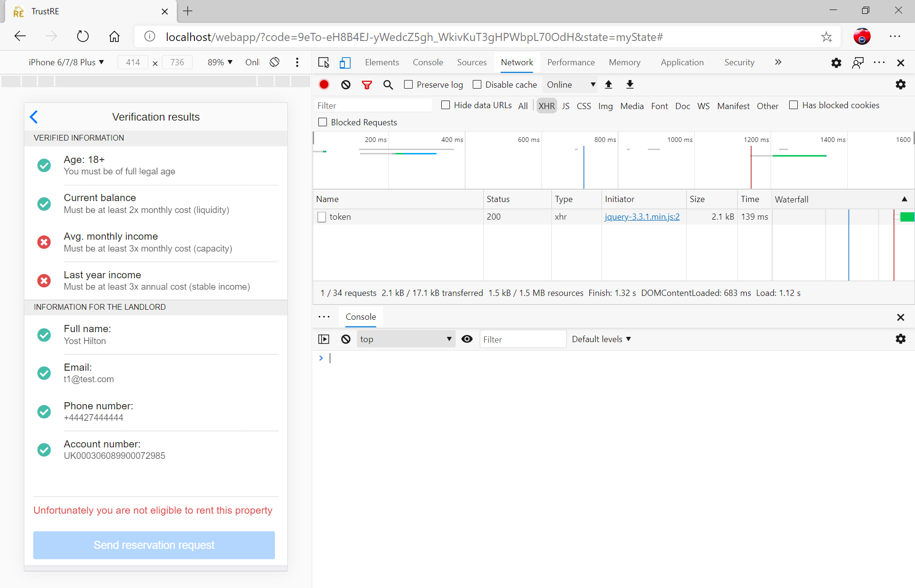This screenshot has height=588, width=915.
Task: Switch to the Elements tab
Action: click(x=382, y=62)
